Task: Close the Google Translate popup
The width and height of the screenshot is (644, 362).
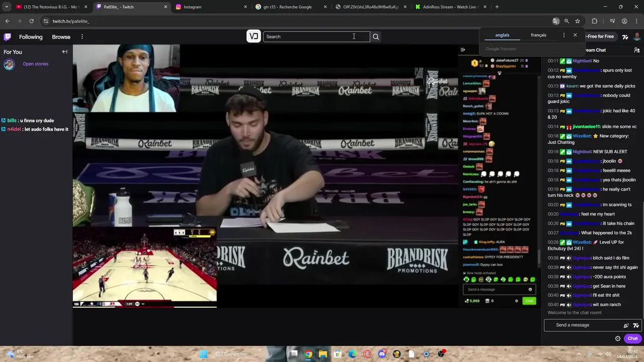Action: coord(575,35)
